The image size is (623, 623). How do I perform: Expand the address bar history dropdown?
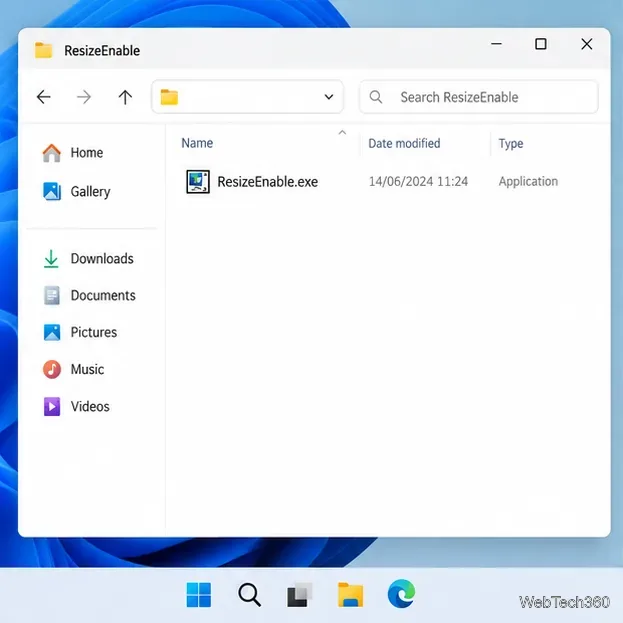click(329, 97)
